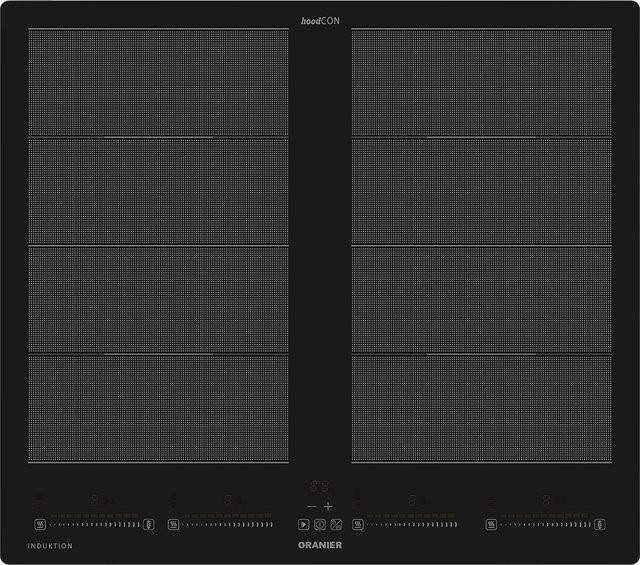
Task: Tap the bridge-zone icon at the far-right slider's end
Action: [600, 524]
